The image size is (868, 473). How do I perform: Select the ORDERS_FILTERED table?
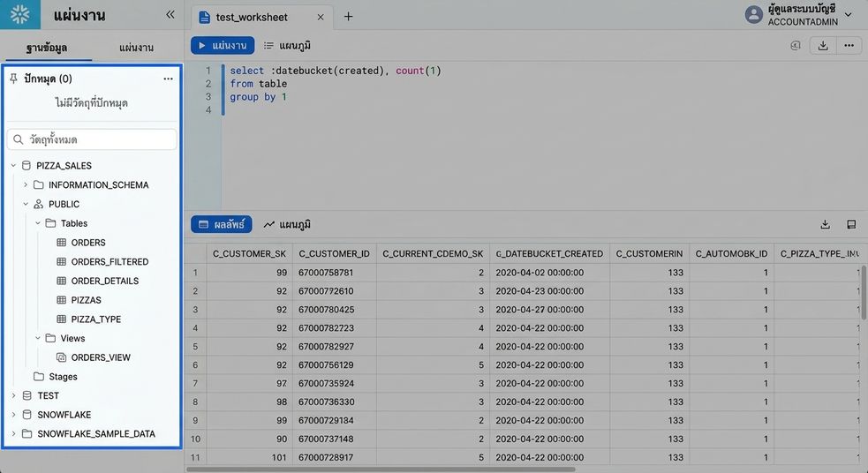tap(109, 262)
